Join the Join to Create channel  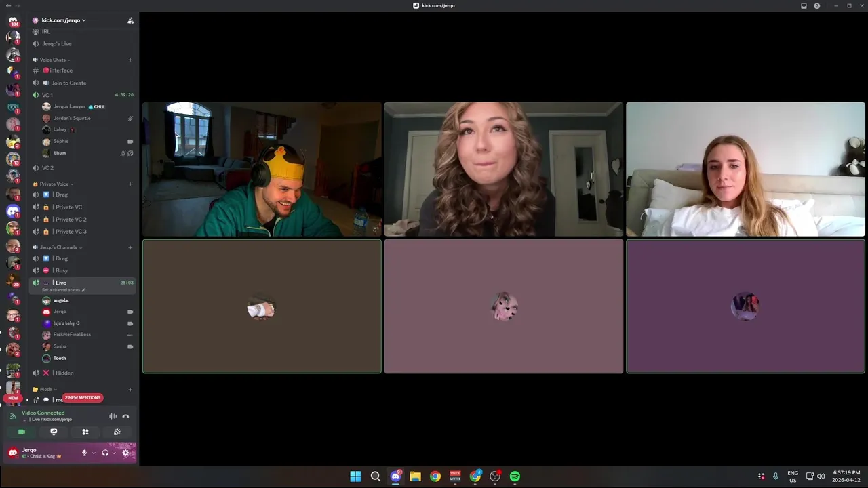(83, 83)
